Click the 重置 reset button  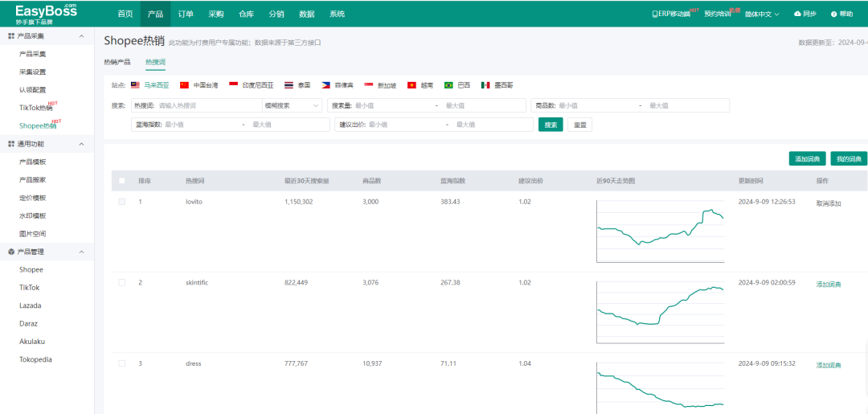(x=579, y=125)
